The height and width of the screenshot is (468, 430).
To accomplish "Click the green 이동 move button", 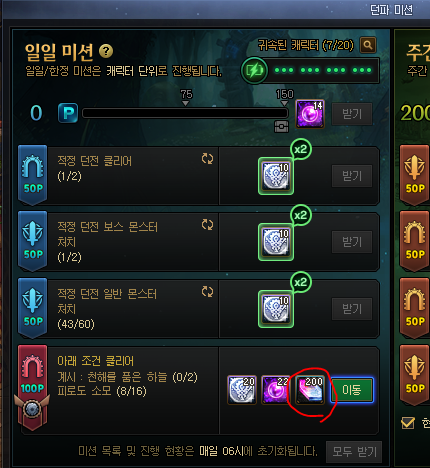I will click(x=352, y=390).
